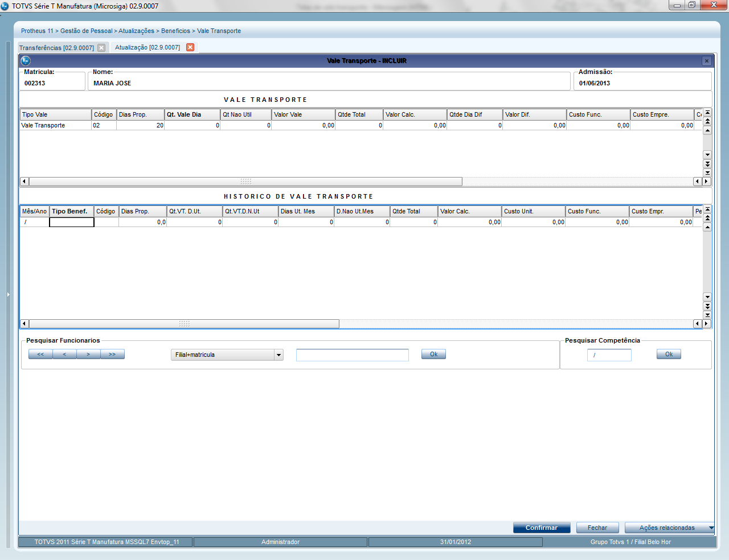
Task: Click far-left scroll arrow of Vale Transporte grid
Action: coord(24,182)
